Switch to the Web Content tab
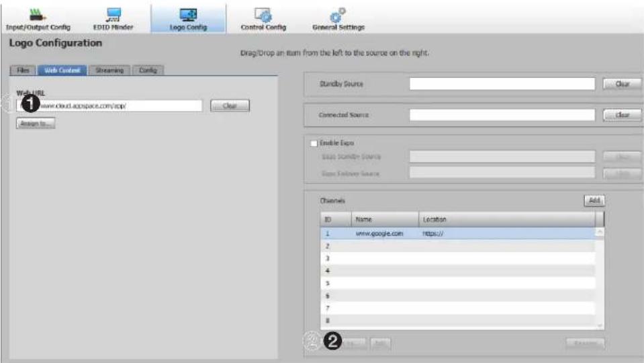The image size is (644, 363). 62,71
